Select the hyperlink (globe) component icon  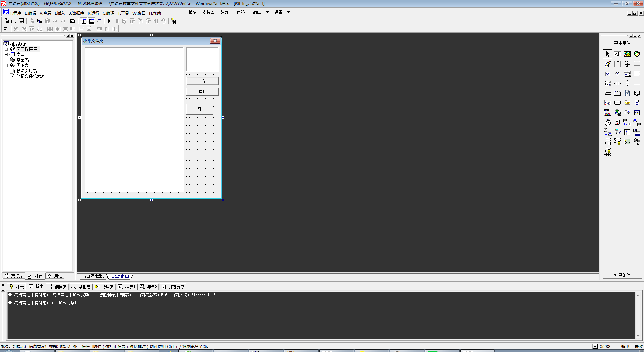coord(618,113)
